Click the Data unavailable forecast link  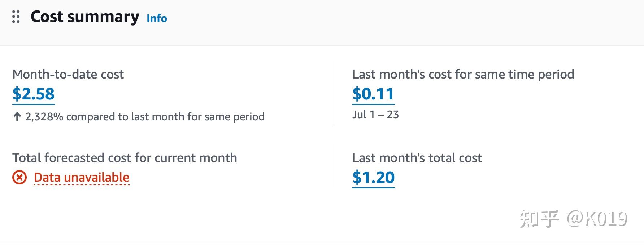click(x=82, y=178)
